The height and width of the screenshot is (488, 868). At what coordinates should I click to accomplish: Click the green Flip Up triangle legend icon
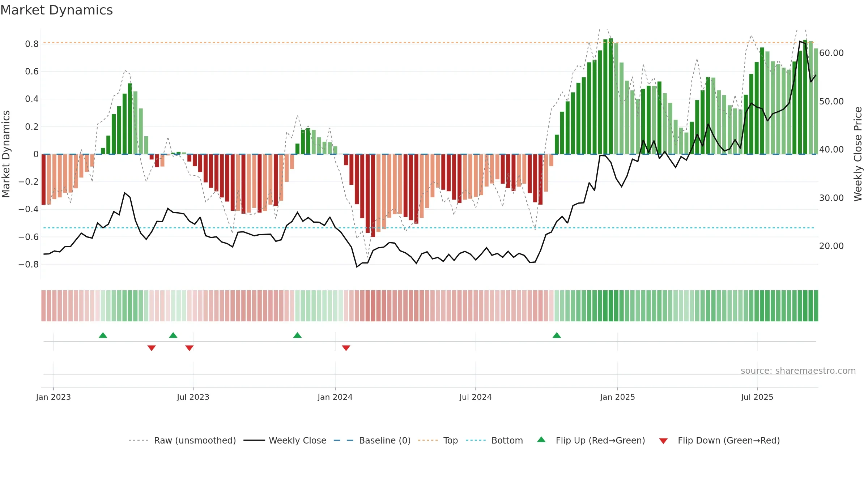point(541,440)
